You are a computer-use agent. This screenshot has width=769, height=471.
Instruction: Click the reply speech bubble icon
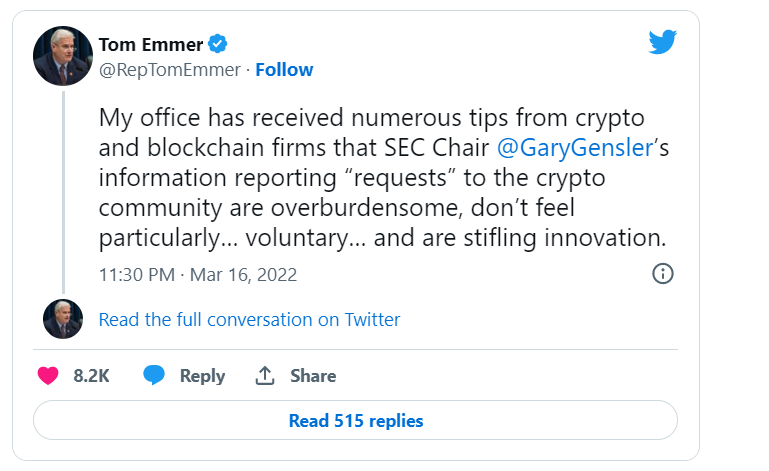click(x=153, y=376)
